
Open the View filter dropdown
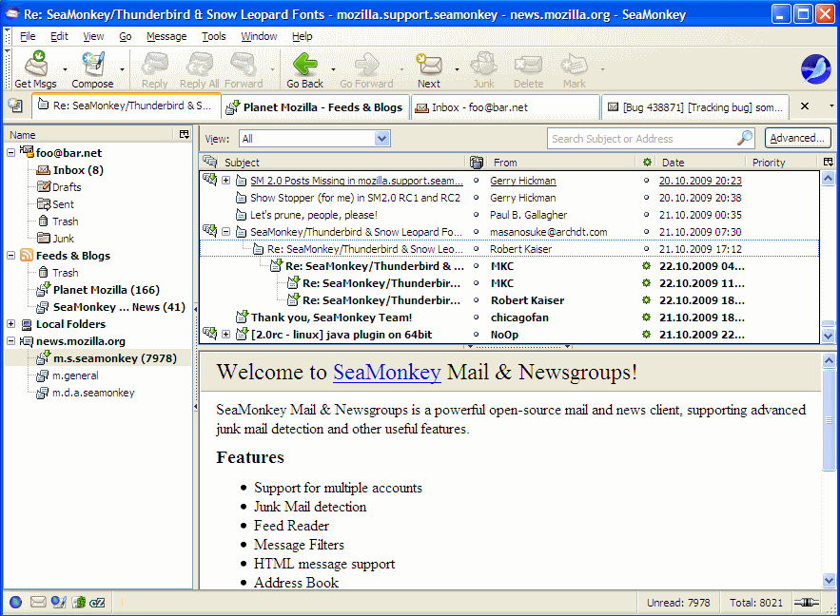(x=381, y=139)
